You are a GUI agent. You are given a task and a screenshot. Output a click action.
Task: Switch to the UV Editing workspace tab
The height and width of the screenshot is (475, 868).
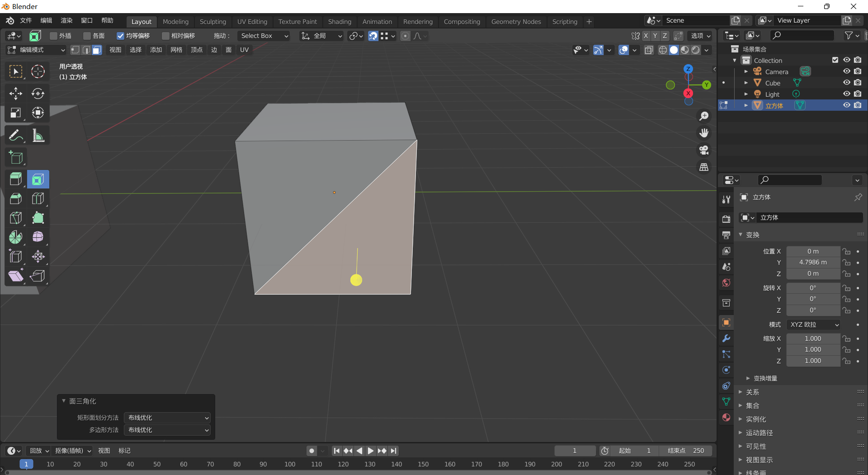click(x=252, y=22)
